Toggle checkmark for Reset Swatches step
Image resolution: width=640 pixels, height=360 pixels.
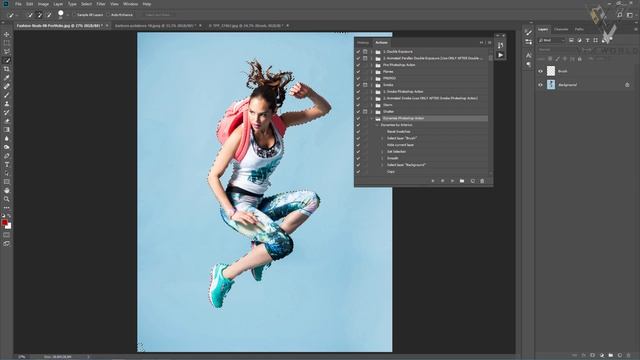pyautogui.click(x=358, y=131)
